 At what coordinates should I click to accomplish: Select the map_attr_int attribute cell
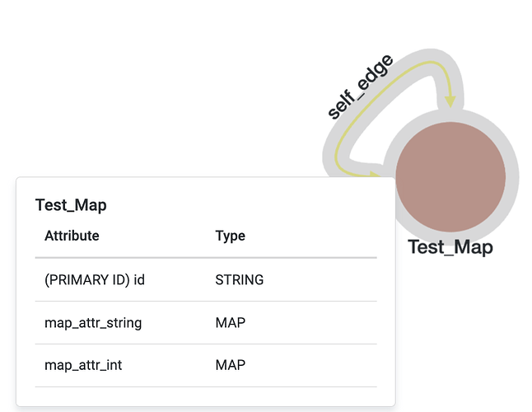pyautogui.click(x=83, y=365)
